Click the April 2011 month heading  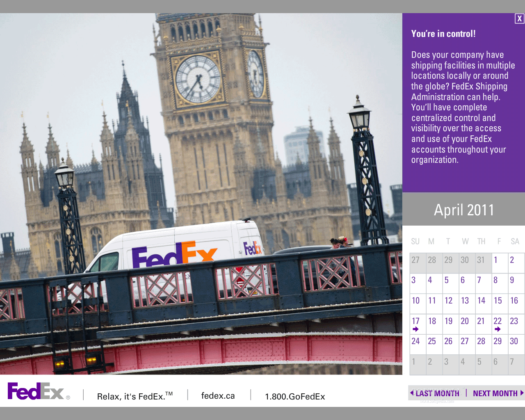[464, 210]
